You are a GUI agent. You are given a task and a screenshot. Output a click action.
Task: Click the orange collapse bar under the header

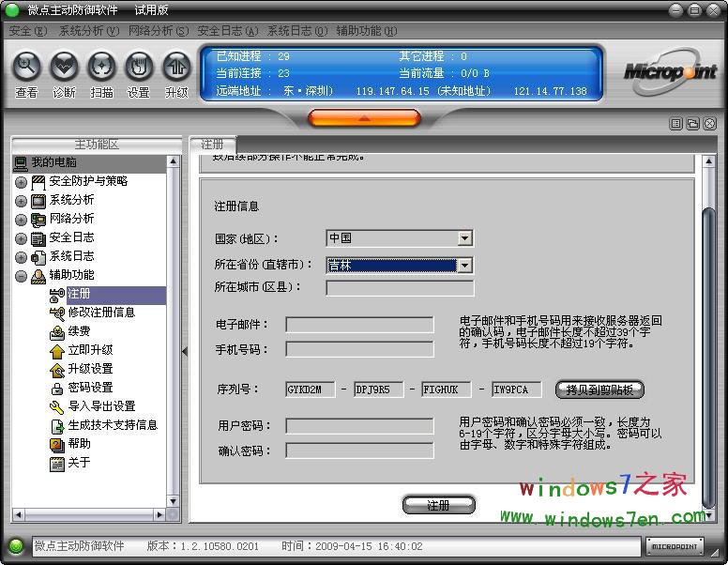(364, 118)
